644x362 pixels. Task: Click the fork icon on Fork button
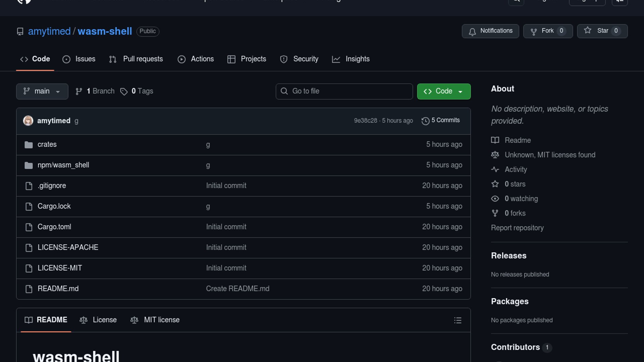point(534,32)
